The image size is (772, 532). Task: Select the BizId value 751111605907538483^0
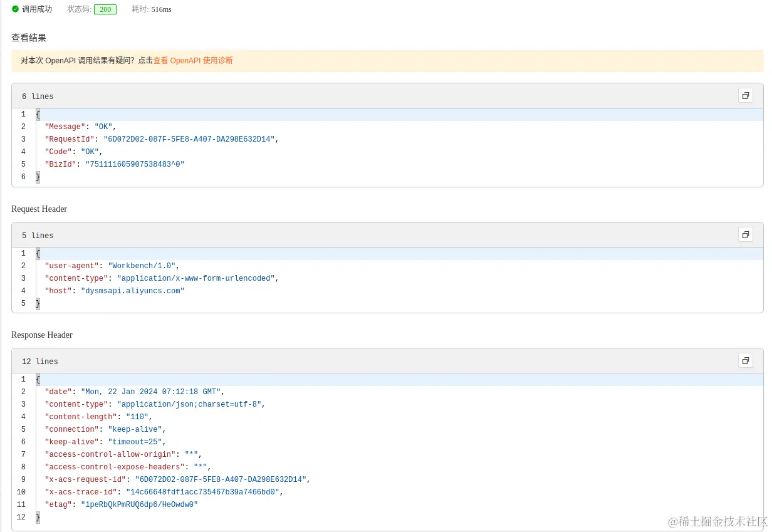(x=135, y=164)
